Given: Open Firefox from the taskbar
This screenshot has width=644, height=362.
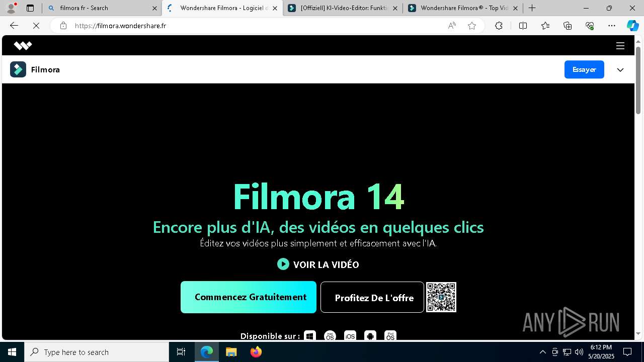Looking at the screenshot, I should coord(256,352).
